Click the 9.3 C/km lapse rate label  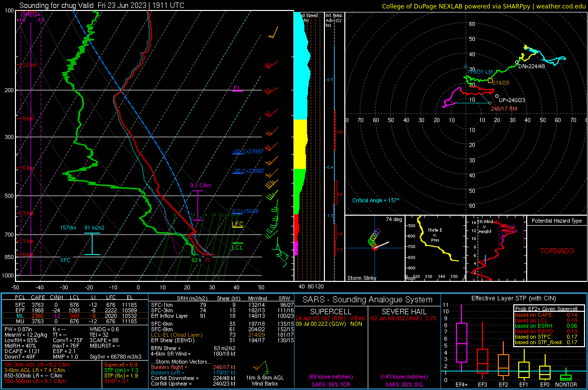[x=200, y=185]
